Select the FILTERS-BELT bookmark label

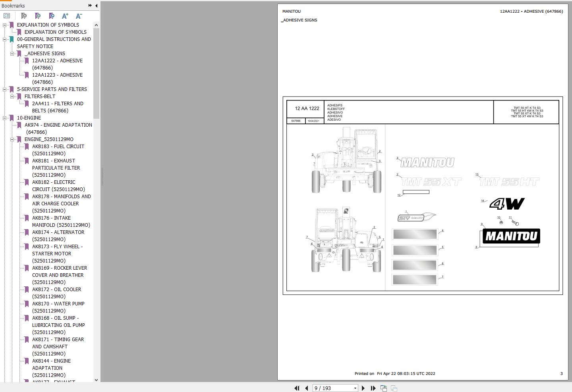[40, 97]
